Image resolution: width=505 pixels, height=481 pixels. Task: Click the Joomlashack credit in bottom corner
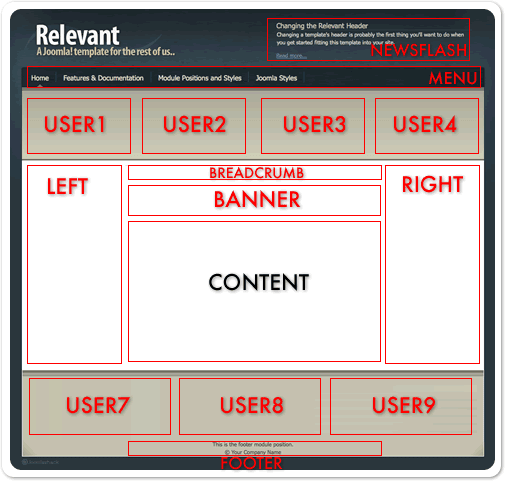tap(40, 462)
